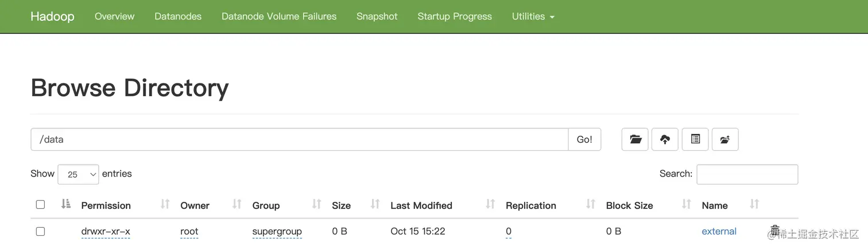
Task: Check the select-all checkbox in the header
Action: click(40, 205)
